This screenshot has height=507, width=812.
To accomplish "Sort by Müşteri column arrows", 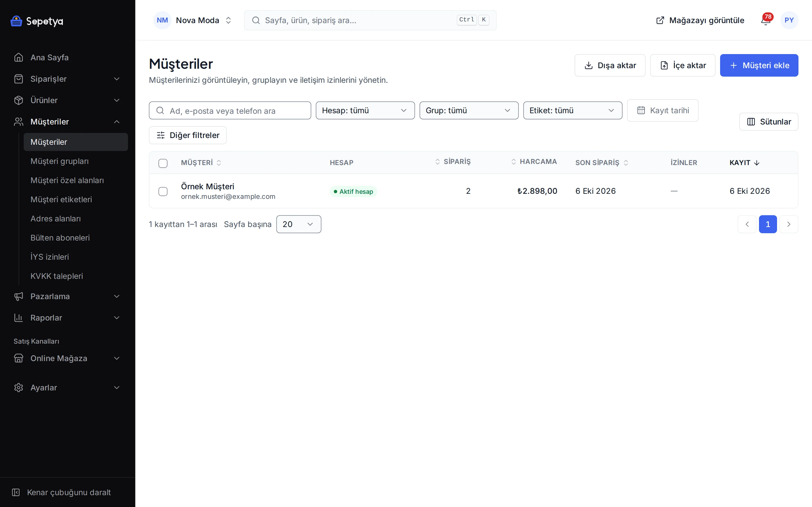I will pos(219,163).
